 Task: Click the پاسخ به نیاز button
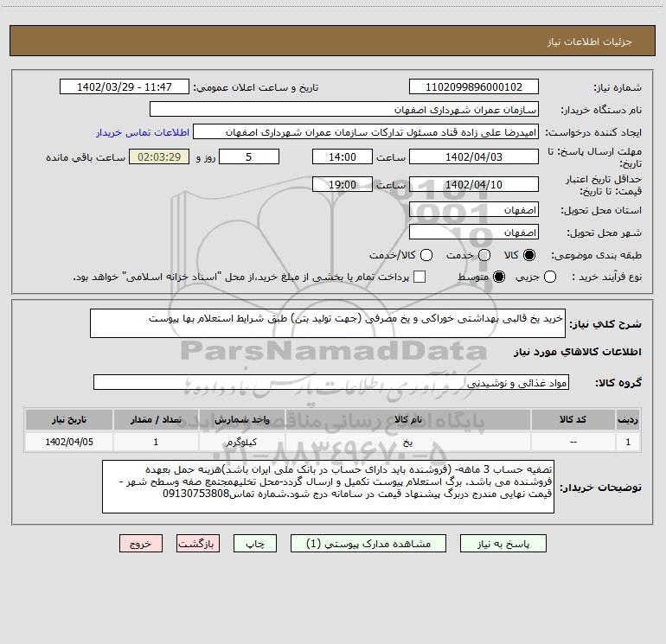pos(503,544)
